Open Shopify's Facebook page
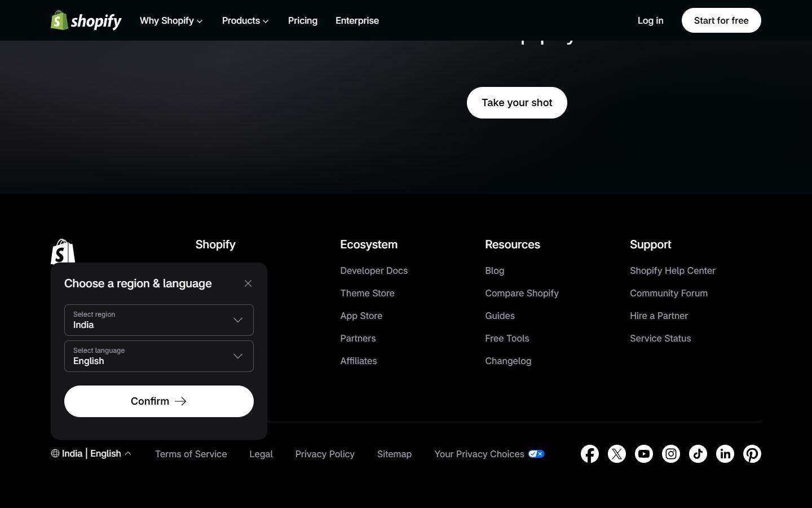The image size is (812, 508). pos(590,454)
